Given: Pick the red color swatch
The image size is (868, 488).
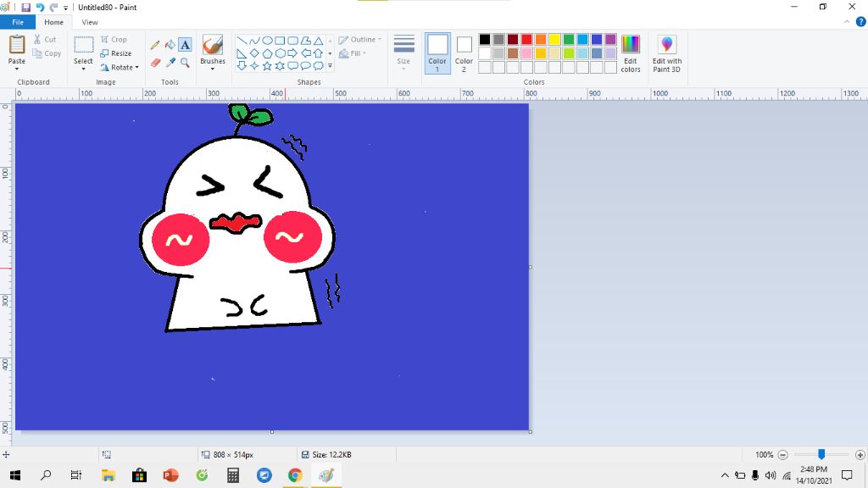Looking at the screenshot, I should 526,39.
